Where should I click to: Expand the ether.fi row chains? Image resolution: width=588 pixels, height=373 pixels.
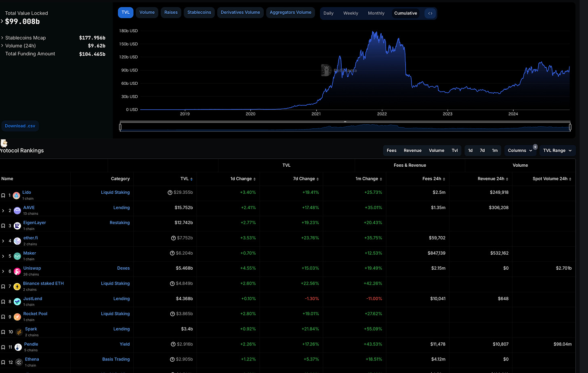click(3, 241)
